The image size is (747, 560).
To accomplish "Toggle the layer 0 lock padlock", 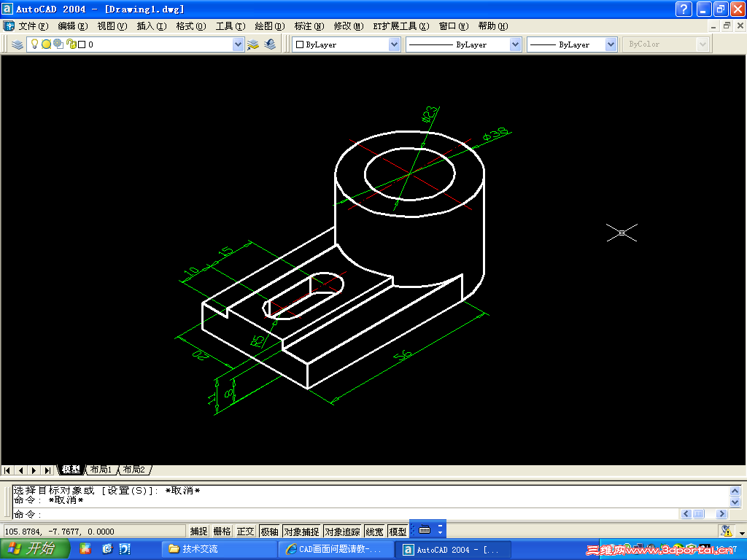I will [x=71, y=44].
